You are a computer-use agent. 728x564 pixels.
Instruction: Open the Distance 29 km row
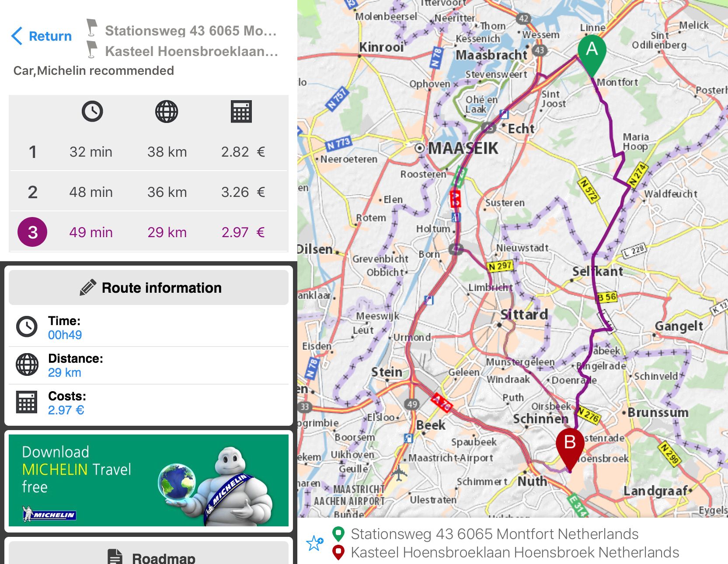pos(149,365)
